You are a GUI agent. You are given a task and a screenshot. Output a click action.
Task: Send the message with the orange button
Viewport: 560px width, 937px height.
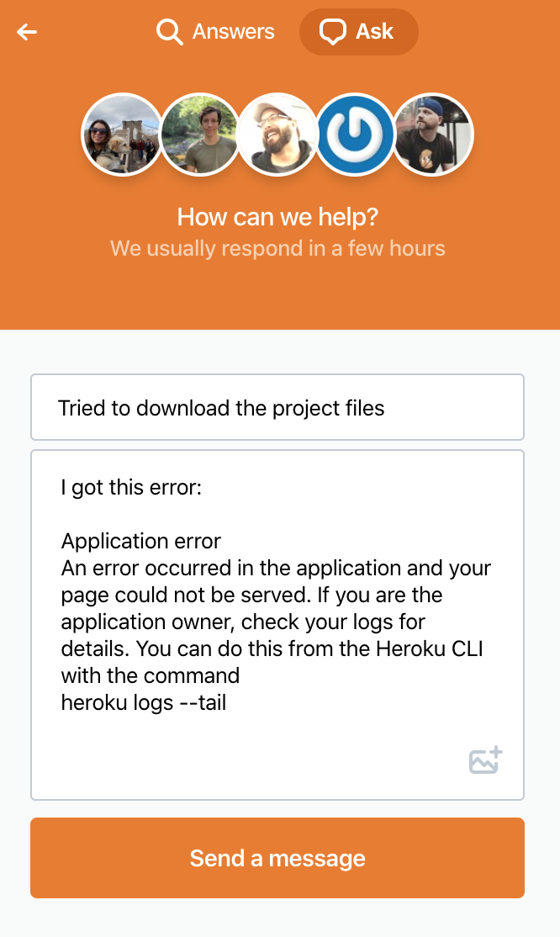point(277,858)
